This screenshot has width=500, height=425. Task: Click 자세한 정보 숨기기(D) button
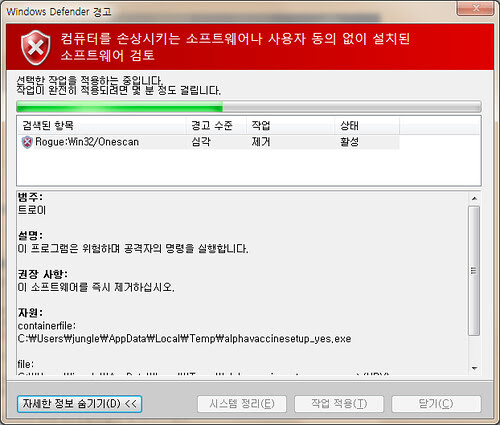[x=80, y=404]
